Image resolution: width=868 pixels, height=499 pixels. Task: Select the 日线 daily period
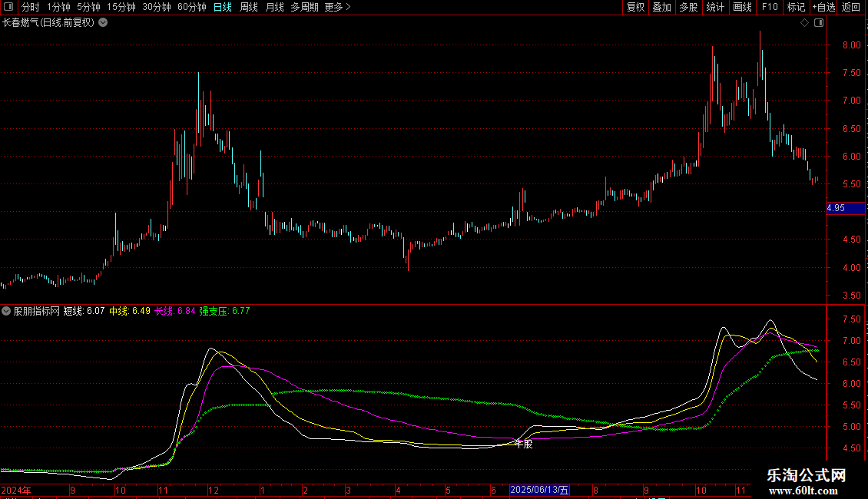click(x=223, y=7)
